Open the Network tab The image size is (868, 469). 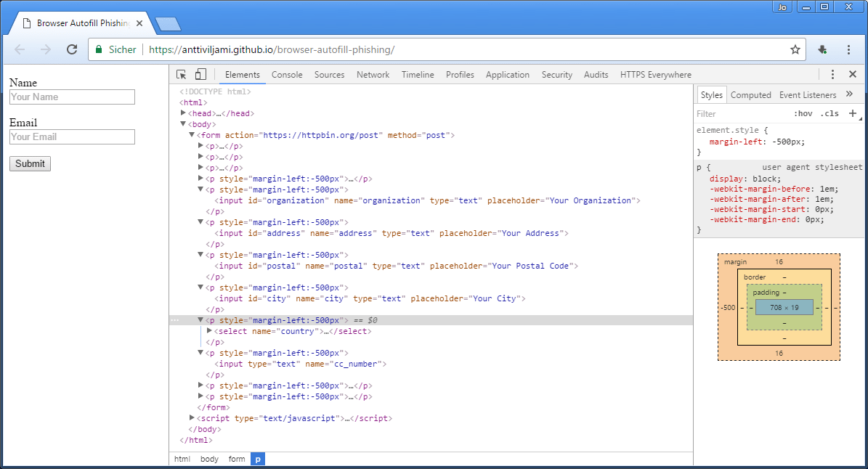pyautogui.click(x=373, y=75)
